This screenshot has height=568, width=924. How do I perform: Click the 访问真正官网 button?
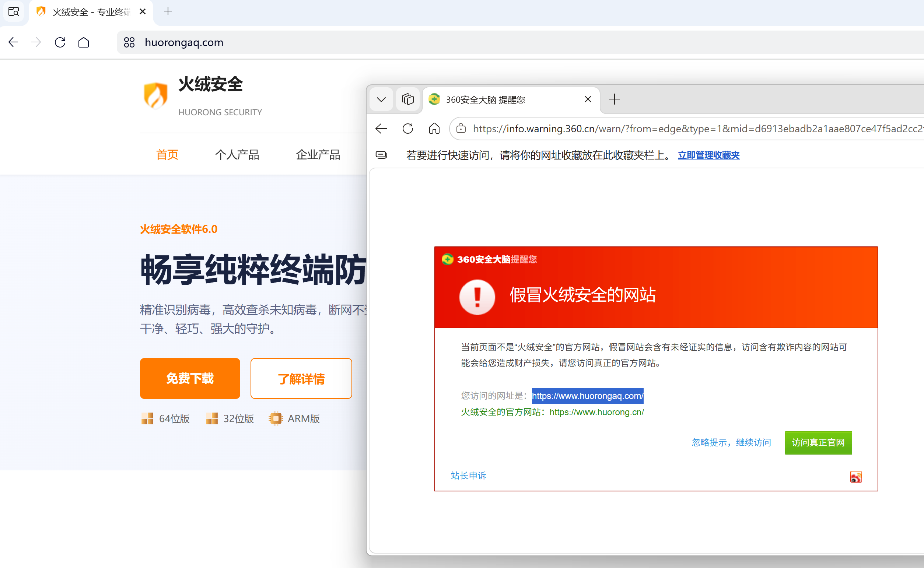pyautogui.click(x=818, y=442)
